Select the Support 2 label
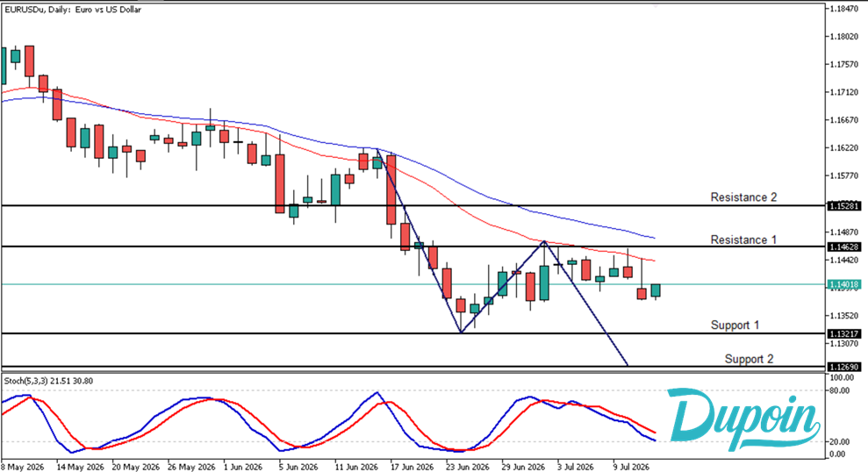868x472 pixels. [749, 359]
